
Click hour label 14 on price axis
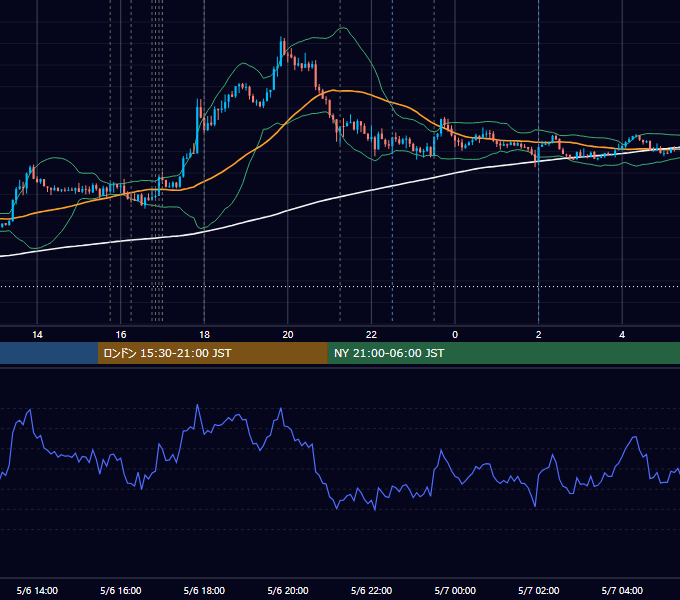[37, 335]
